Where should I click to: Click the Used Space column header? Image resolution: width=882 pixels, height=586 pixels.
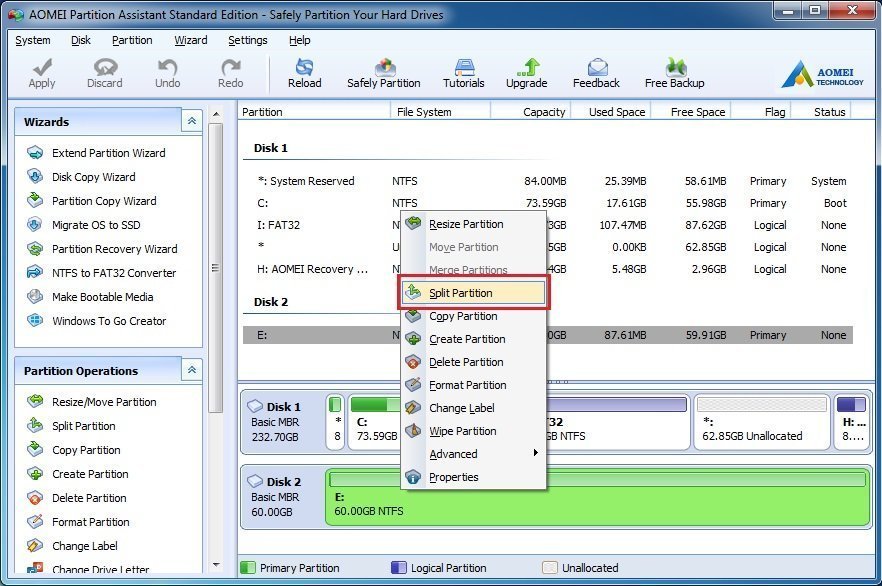click(611, 112)
